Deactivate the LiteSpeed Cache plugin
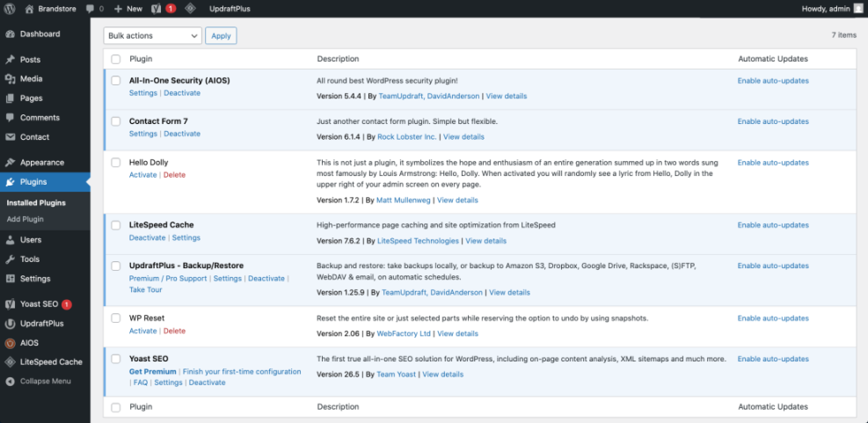Image resolution: width=868 pixels, height=423 pixels. pos(147,238)
